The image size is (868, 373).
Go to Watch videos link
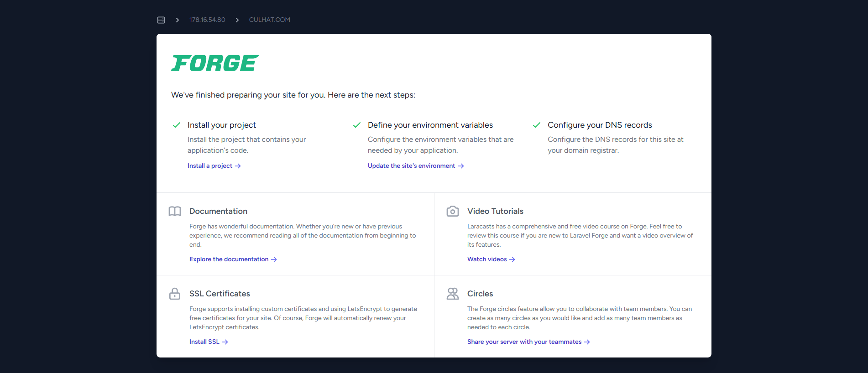coord(491,259)
